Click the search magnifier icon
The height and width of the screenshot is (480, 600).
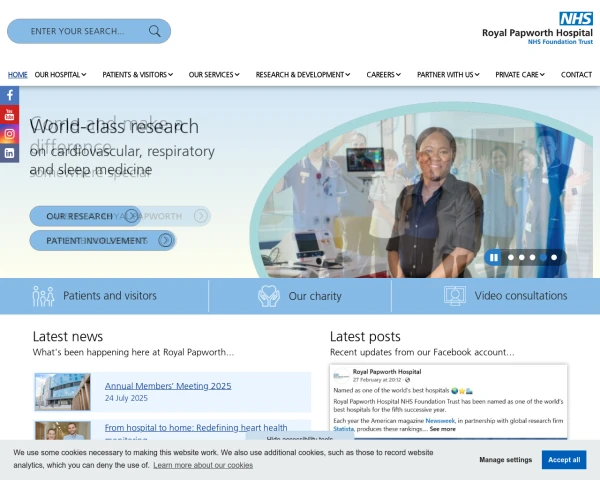click(x=155, y=31)
